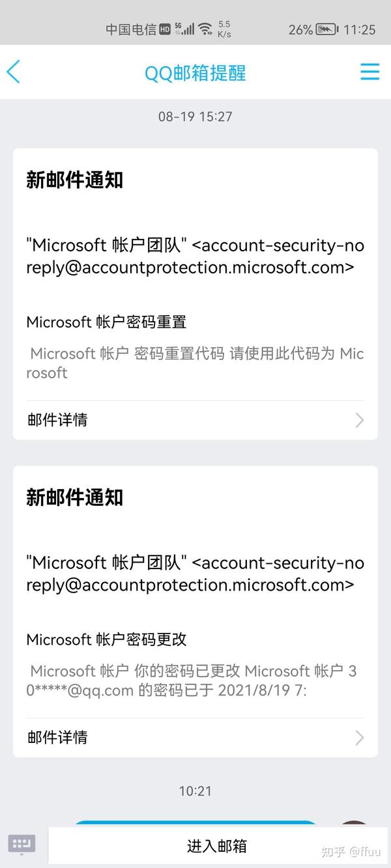The height and width of the screenshot is (868, 391).
Task: Tap second 新邮件通知 card heading
Action: tap(74, 498)
